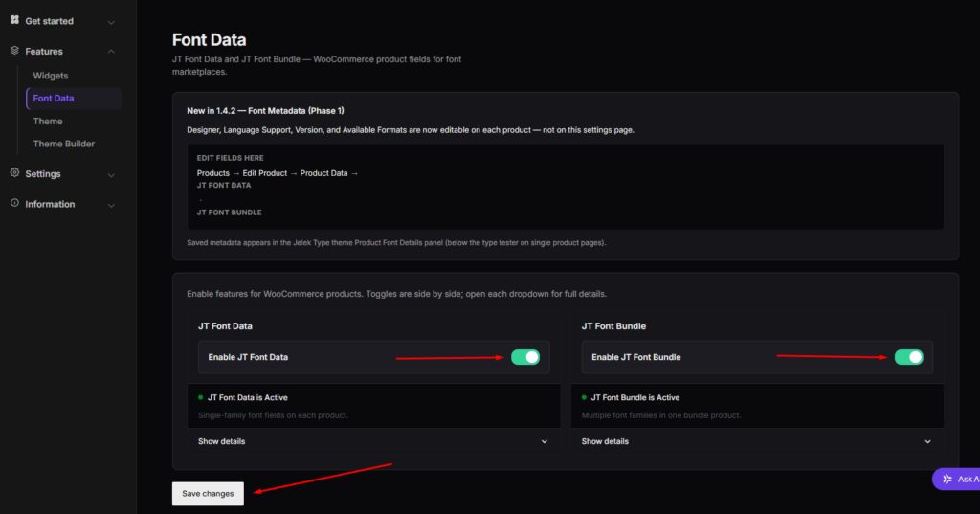Image resolution: width=980 pixels, height=514 pixels.
Task: Click the 'New in 1.4.2 — Font Metadata' heading
Action: (x=266, y=111)
